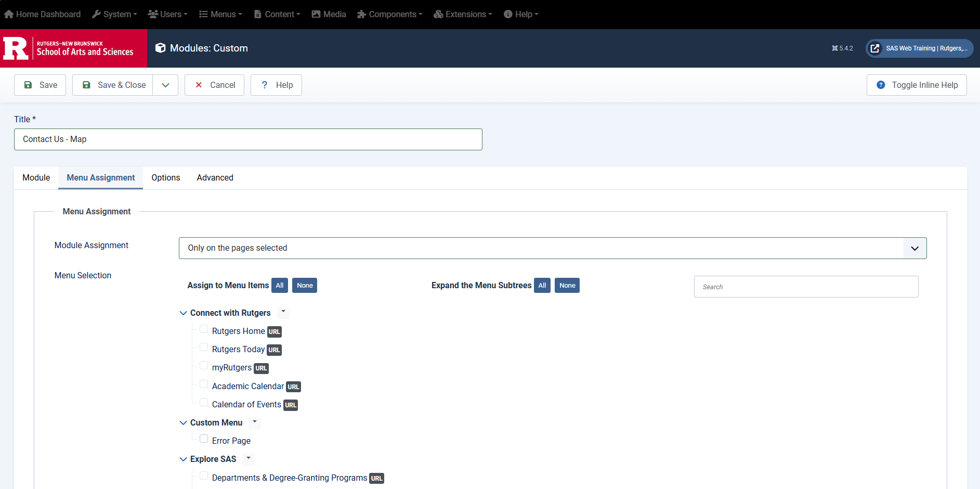The width and height of the screenshot is (980, 489).
Task: Open the System menu
Action: (x=115, y=14)
